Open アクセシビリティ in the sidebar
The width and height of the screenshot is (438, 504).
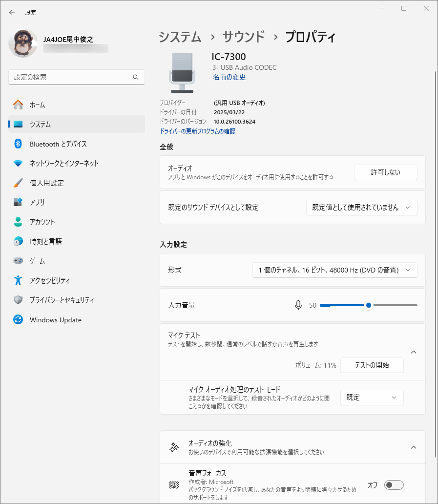(x=77, y=280)
